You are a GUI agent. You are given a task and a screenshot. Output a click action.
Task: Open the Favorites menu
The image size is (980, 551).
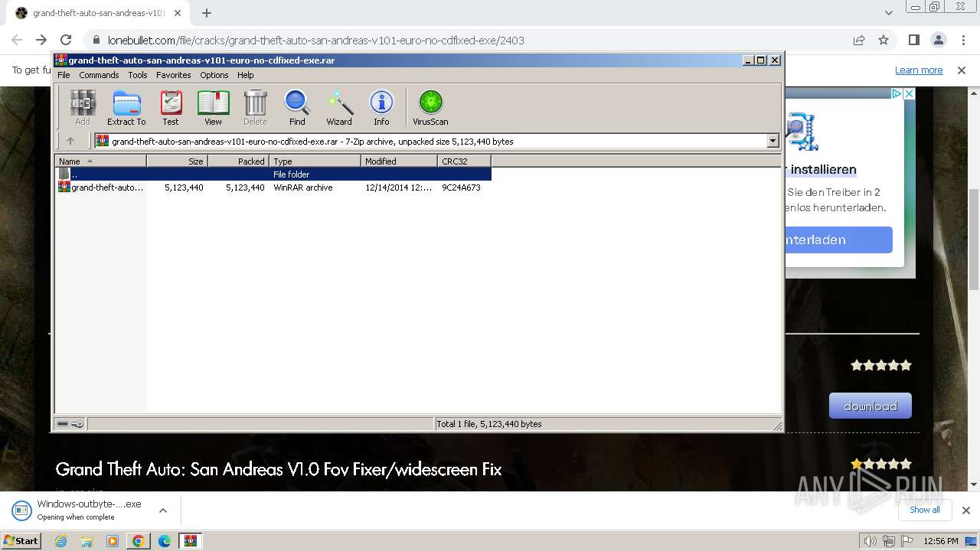coord(174,75)
